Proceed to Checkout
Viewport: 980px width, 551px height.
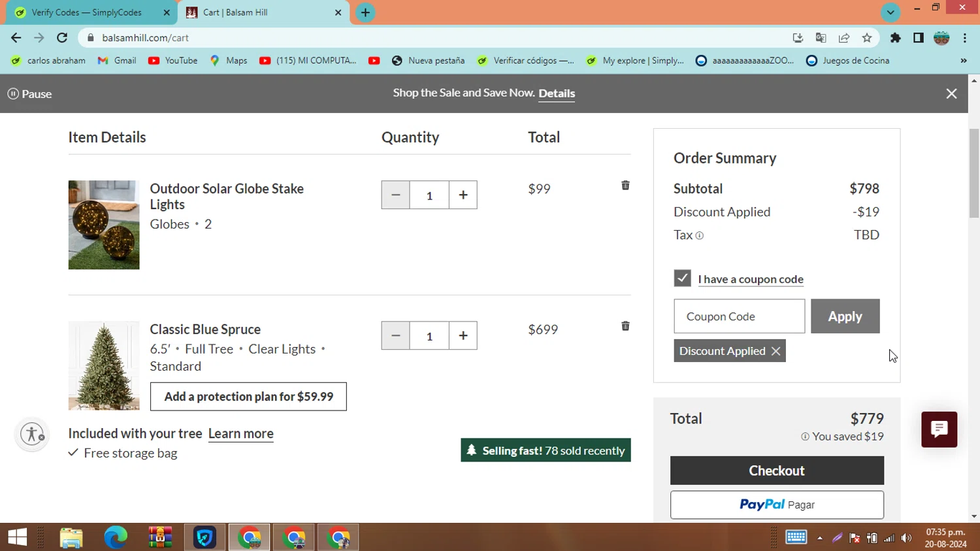[777, 471]
